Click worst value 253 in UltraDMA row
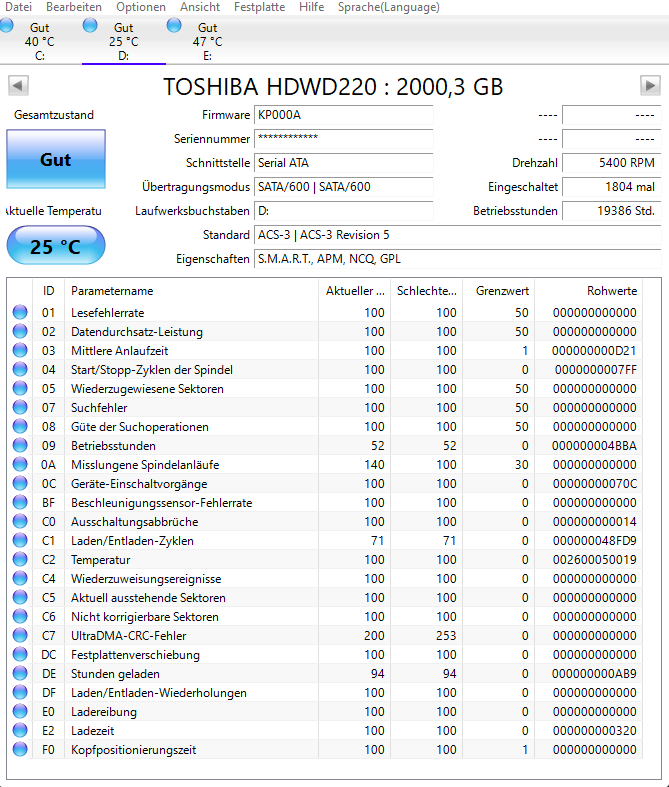 pyautogui.click(x=446, y=635)
